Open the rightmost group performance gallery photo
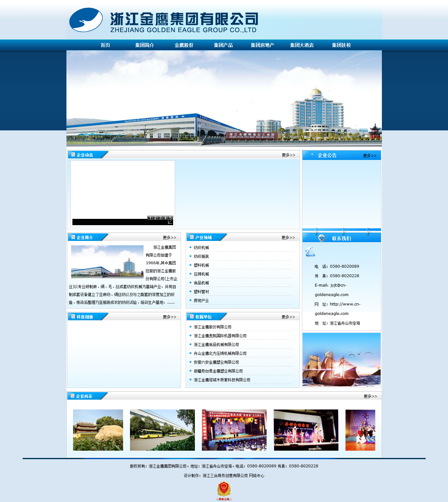 point(360,430)
